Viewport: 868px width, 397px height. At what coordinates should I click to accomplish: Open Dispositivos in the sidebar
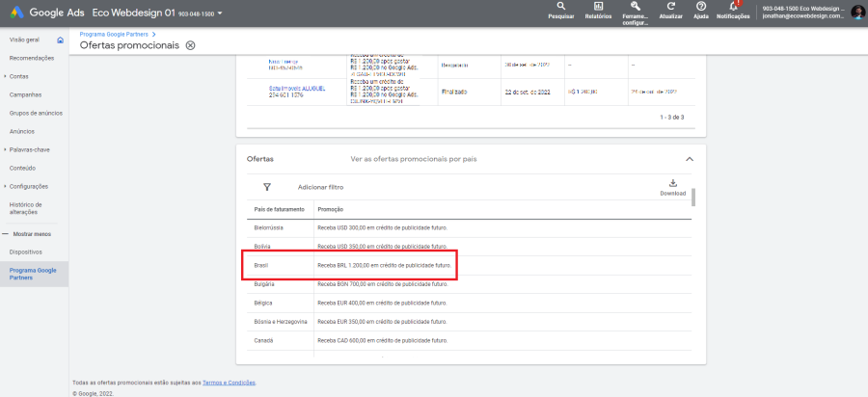click(x=25, y=252)
